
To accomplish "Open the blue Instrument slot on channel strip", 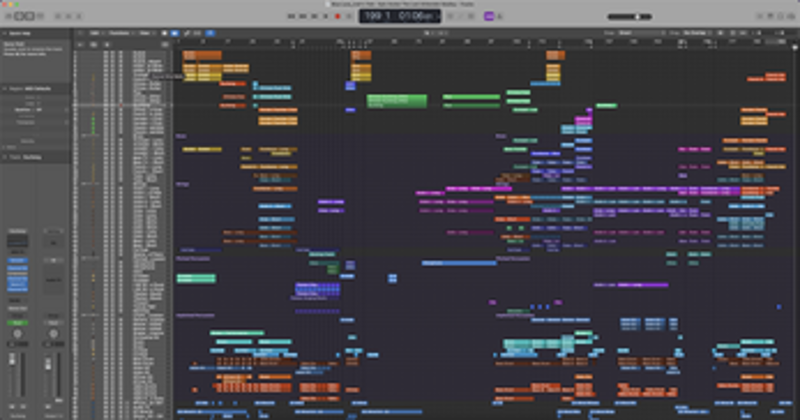I will click(x=17, y=260).
